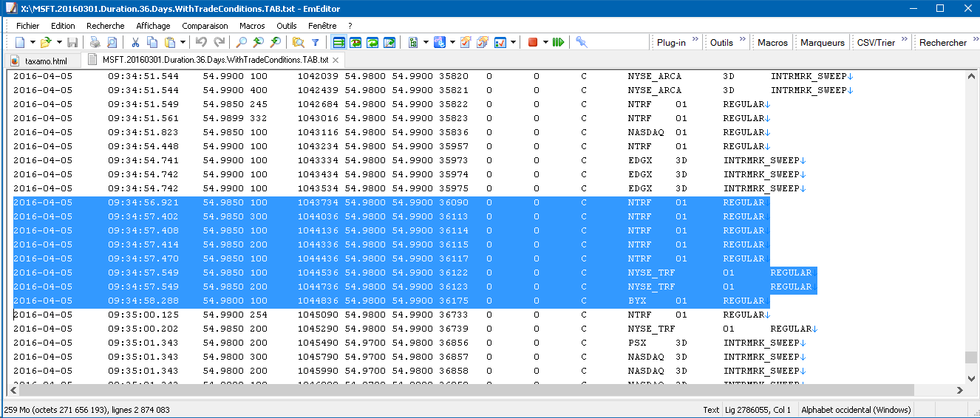
Task: Close the MSFT TAB.txt document tab
Action: (x=335, y=60)
